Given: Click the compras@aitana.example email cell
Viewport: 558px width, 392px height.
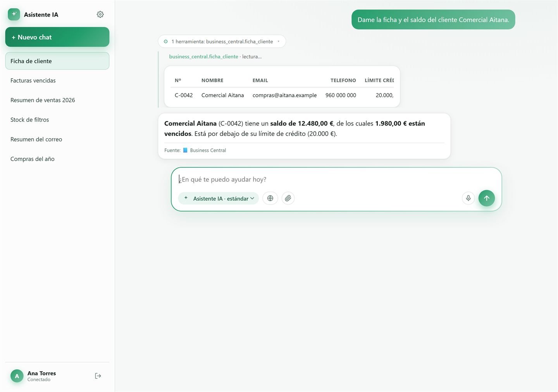Looking at the screenshot, I should tap(284, 95).
